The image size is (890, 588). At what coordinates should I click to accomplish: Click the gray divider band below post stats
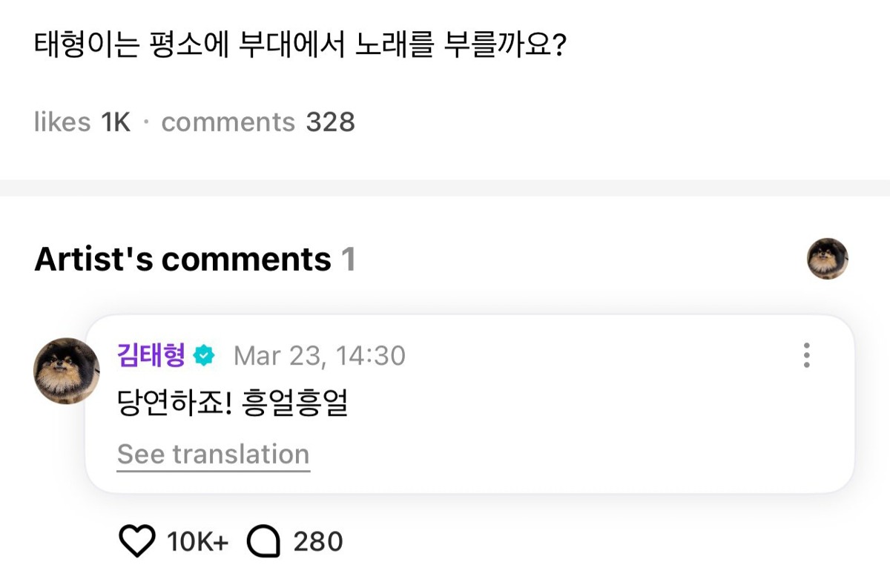[x=445, y=188]
